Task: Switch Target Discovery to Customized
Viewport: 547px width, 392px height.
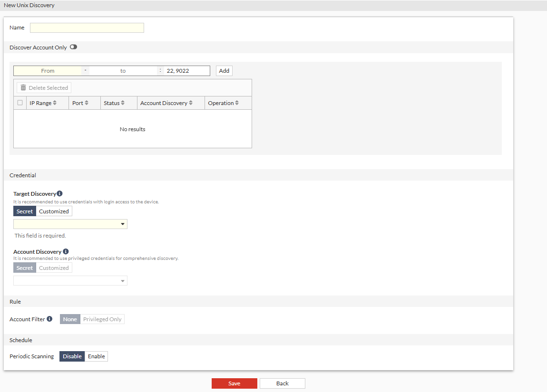Action: (54, 211)
